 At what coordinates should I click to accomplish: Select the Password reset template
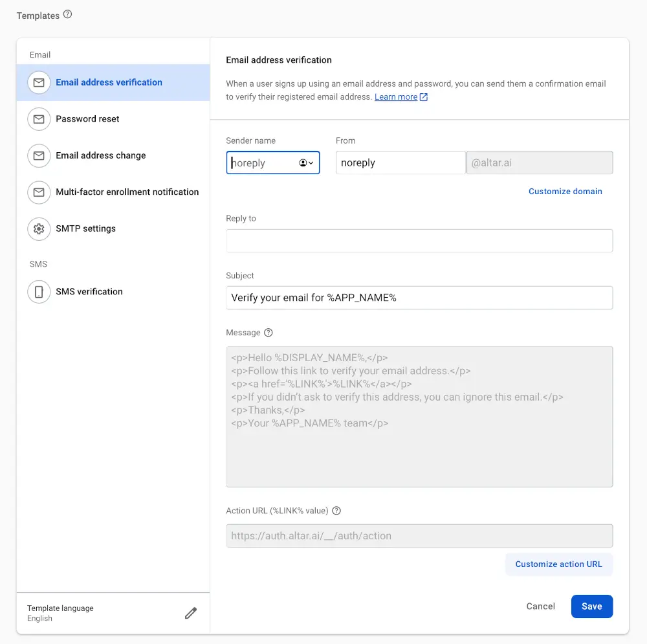click(87, 119)
